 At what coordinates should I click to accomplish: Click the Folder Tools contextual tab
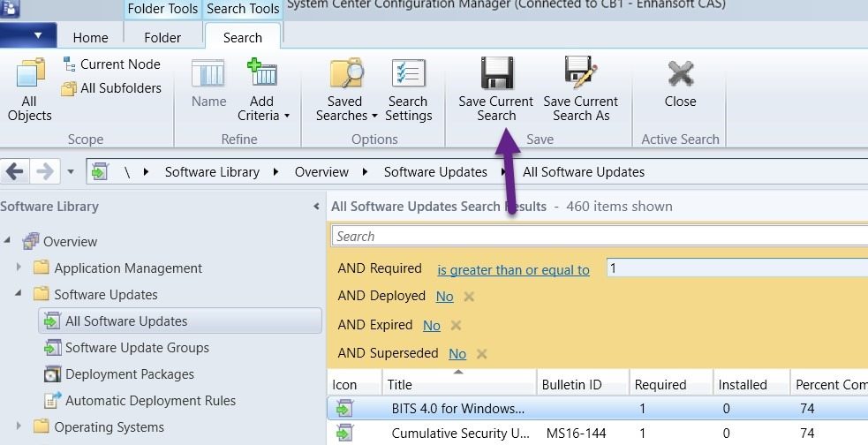coord(162,9)
